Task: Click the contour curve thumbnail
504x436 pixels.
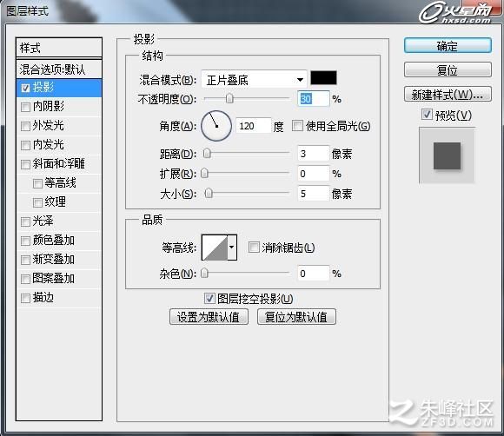Action: point(215,248)
